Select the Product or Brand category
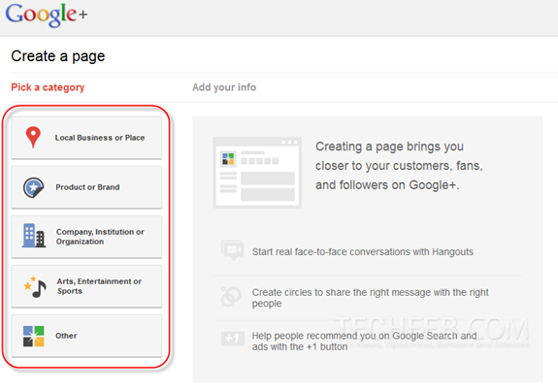 coord(86,187)
